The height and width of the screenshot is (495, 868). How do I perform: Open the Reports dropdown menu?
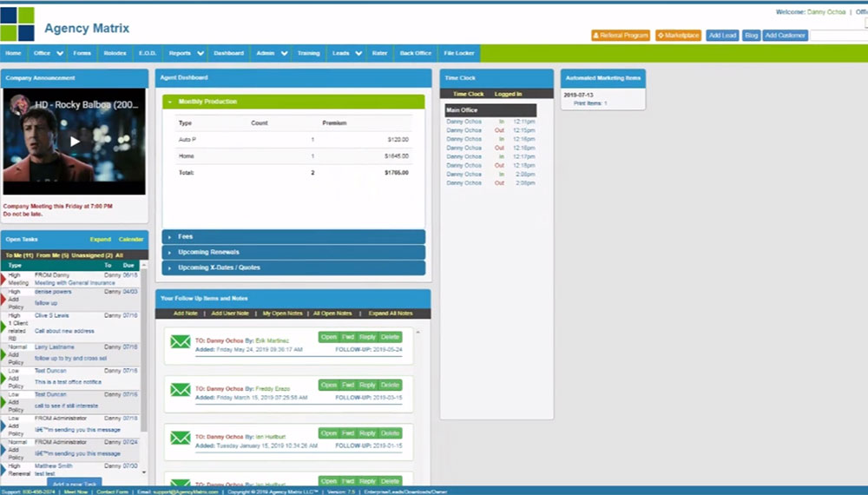[x=201, y=53]
